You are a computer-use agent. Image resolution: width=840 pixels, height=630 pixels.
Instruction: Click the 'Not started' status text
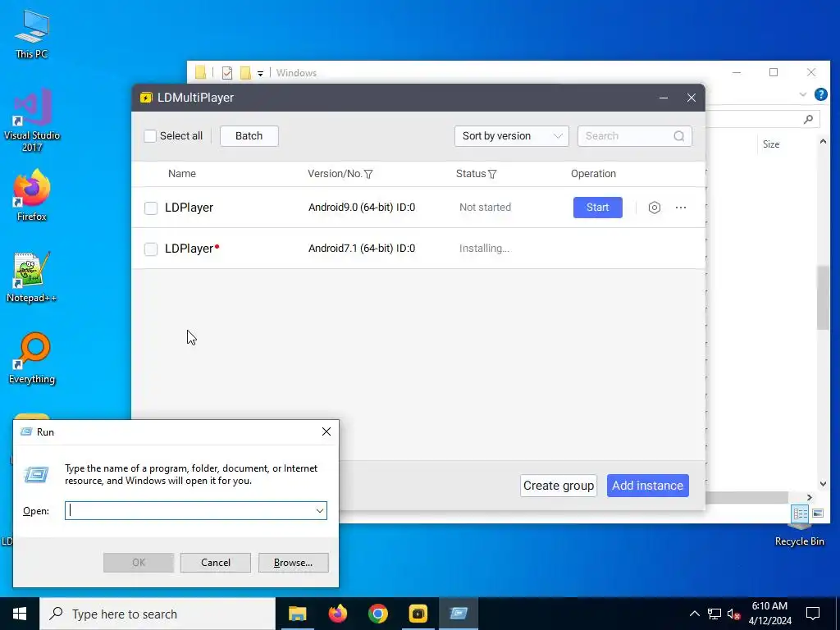(x=485, y=208)
